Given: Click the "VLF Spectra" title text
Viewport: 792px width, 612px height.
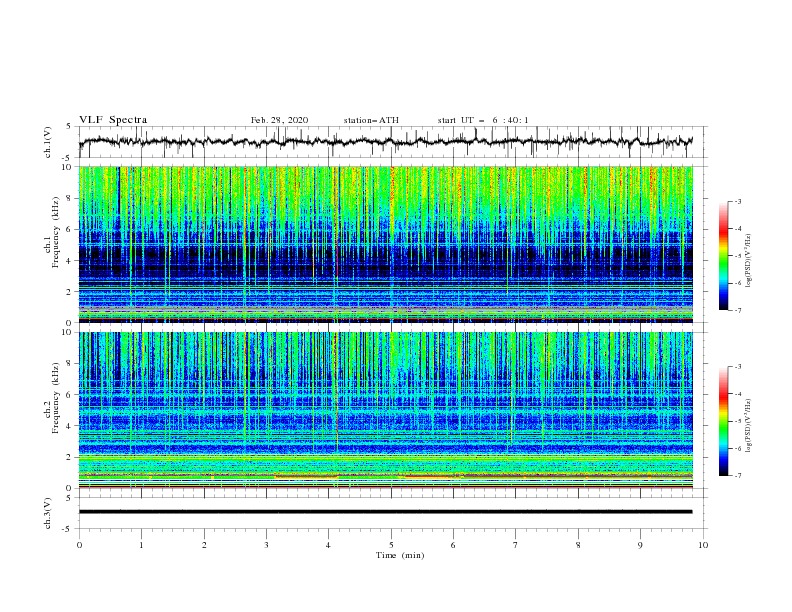Looking at the screenshot, I should [113, 120].
